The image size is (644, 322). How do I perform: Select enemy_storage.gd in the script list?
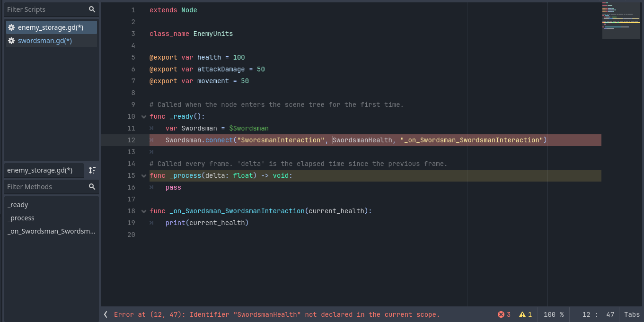pyautogui.click(x=51, y=27)
